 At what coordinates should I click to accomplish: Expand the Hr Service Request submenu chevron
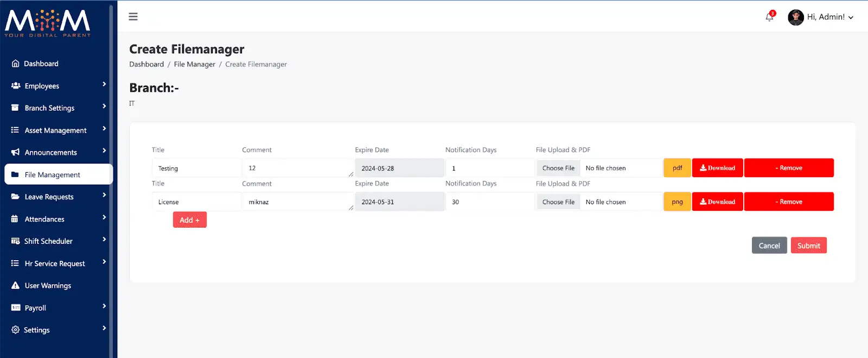pos(104,262)
